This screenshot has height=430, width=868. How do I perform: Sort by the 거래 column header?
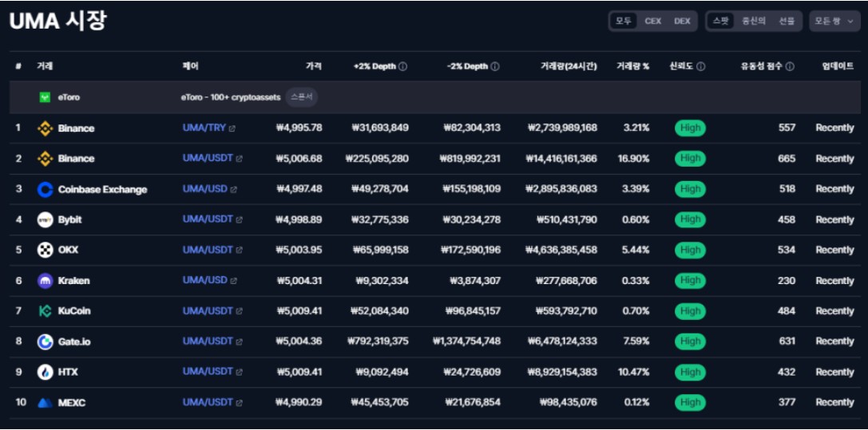click(44, 66)
